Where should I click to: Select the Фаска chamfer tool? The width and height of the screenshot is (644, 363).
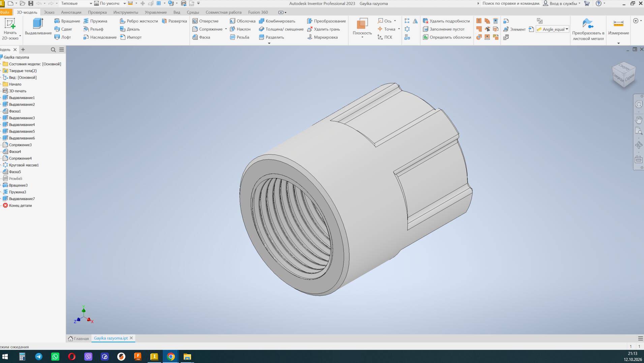click(201, 37)
